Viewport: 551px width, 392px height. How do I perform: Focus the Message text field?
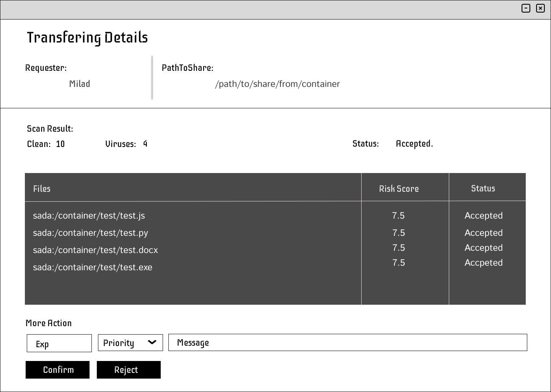coord(347,343)
